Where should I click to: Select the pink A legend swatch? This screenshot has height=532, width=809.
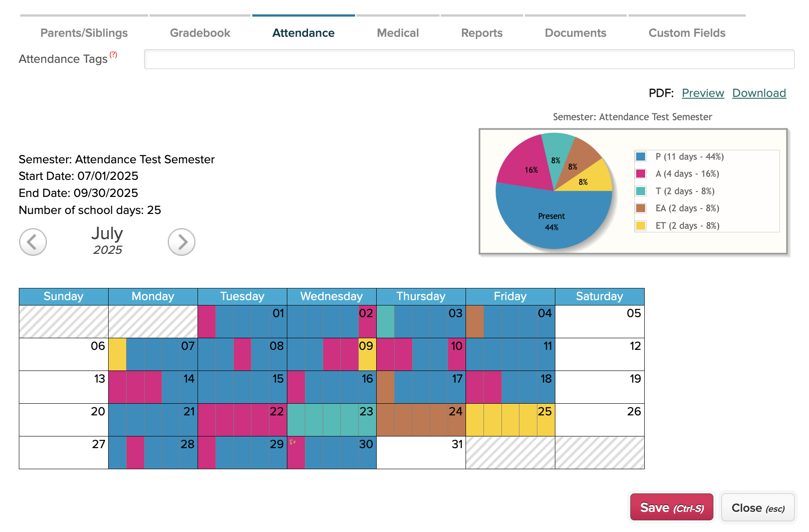pos(641,174)
